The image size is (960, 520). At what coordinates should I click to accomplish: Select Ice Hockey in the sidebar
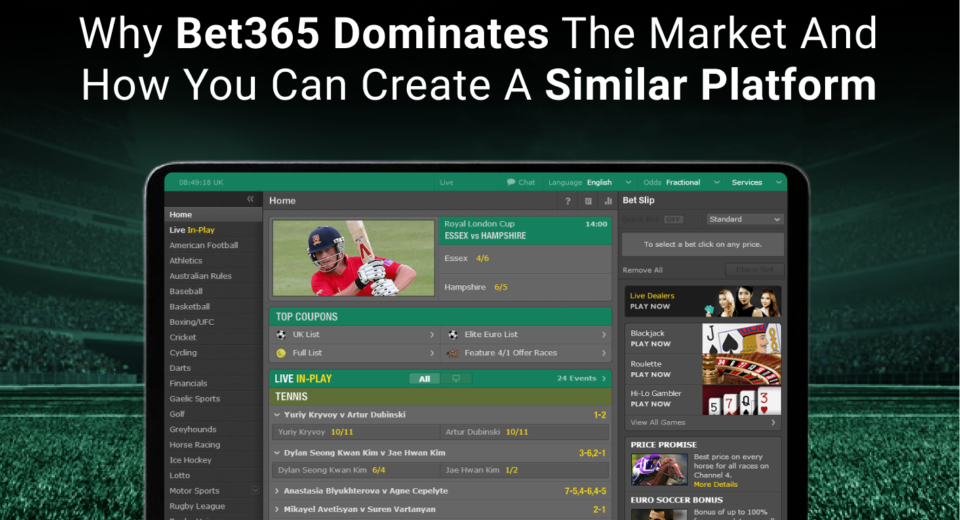(213, 460)
